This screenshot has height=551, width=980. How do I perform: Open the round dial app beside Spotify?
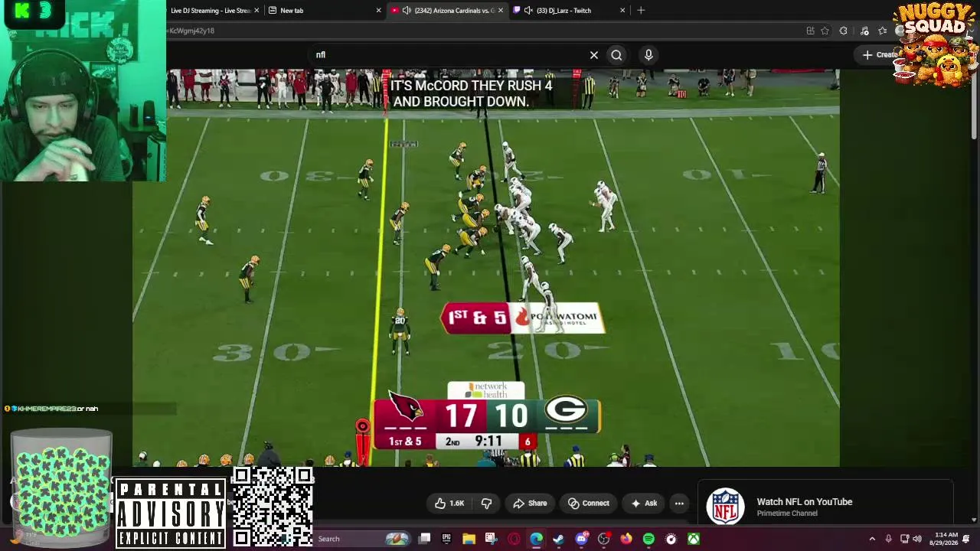(x=671, y=539)
